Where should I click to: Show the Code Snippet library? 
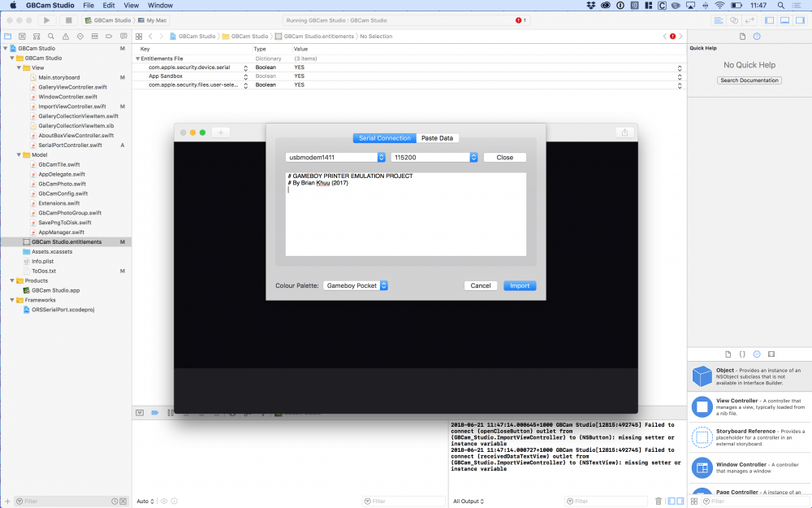[742, 354]
